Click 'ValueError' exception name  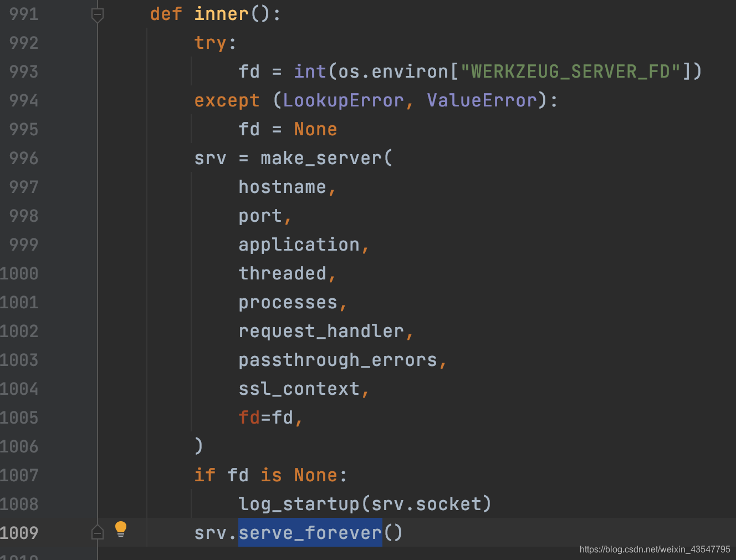point(482,100)
